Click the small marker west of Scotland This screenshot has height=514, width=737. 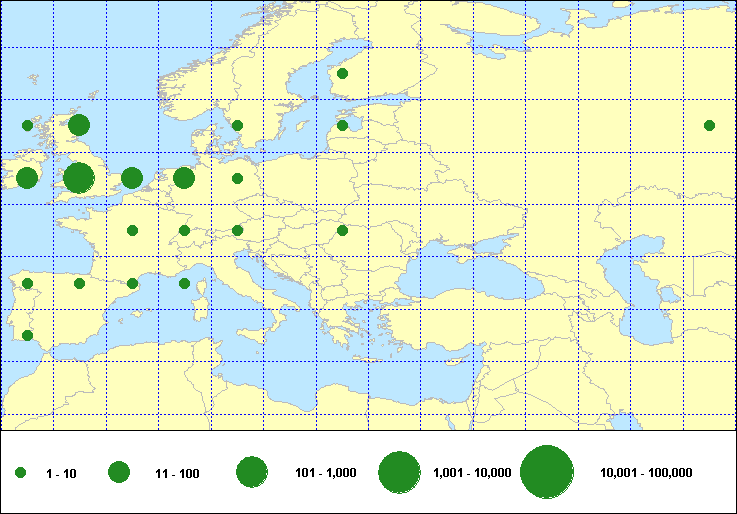[x=27, y=125]
